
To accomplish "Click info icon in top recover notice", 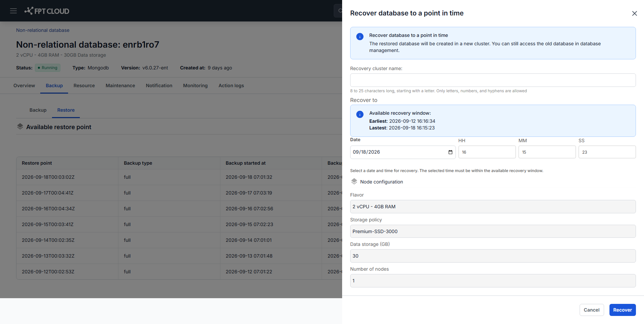I will (360, 37).
